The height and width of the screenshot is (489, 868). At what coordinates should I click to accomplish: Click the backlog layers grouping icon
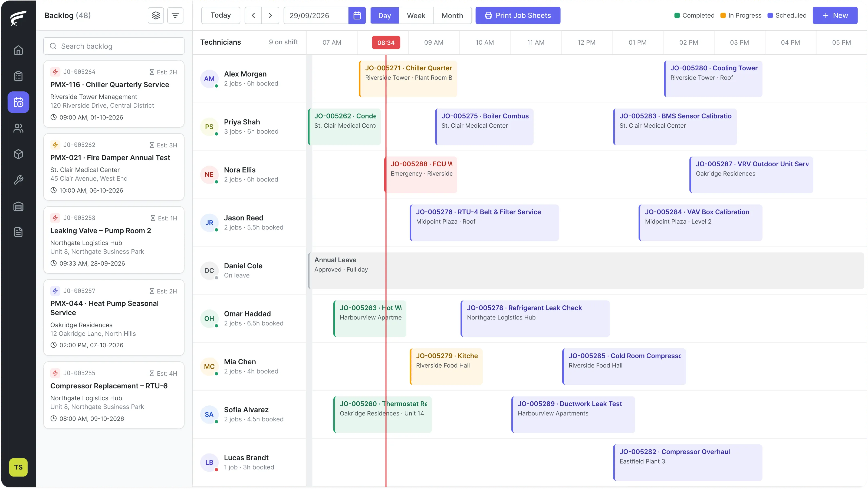(x=156, y=15)
